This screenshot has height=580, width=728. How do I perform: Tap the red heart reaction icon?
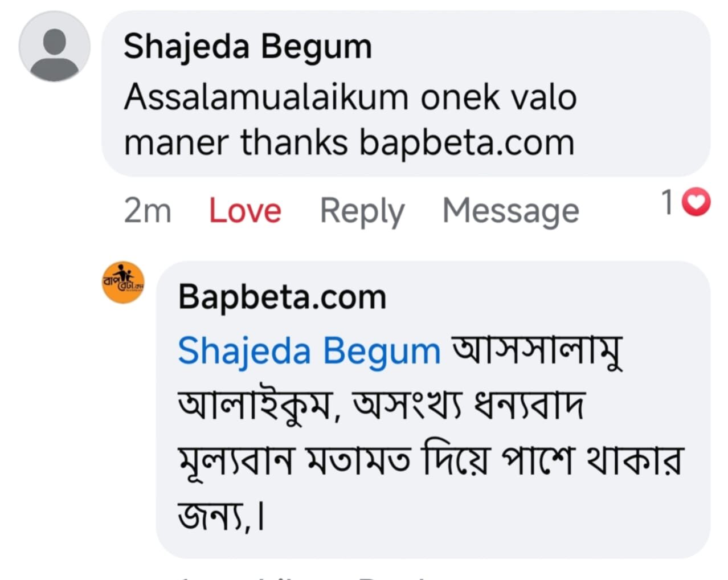point(696,202)
